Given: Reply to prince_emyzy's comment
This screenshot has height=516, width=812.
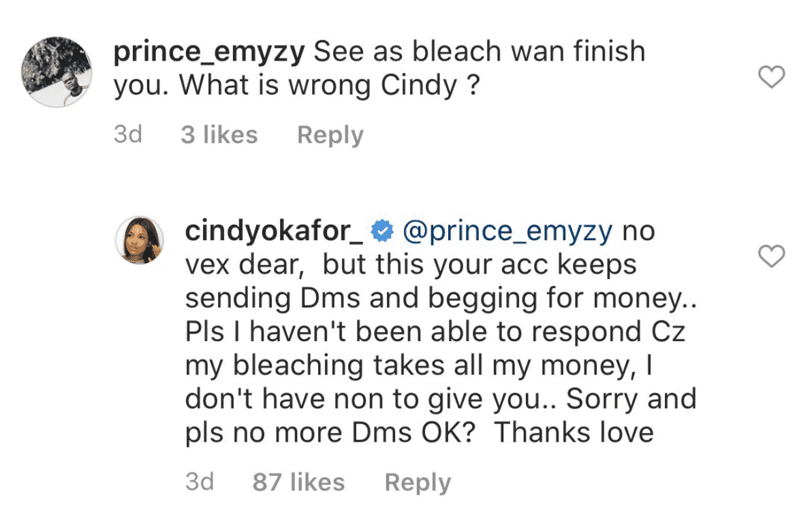Looking at the screenshot, I should [330, 135].
